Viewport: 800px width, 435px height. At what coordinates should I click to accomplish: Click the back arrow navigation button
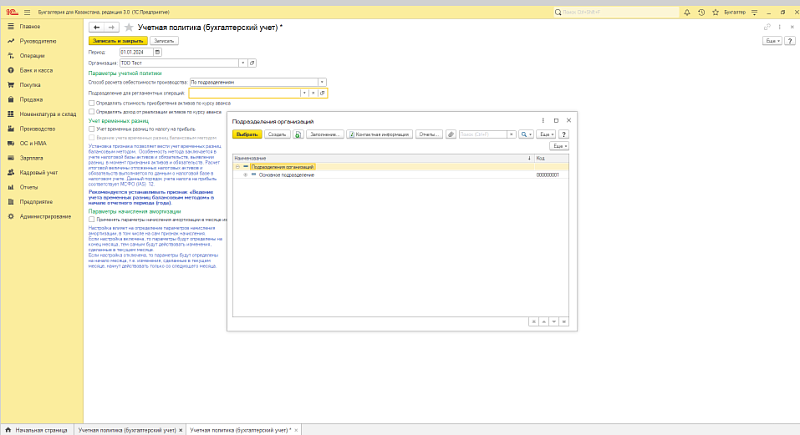[95, 27]
